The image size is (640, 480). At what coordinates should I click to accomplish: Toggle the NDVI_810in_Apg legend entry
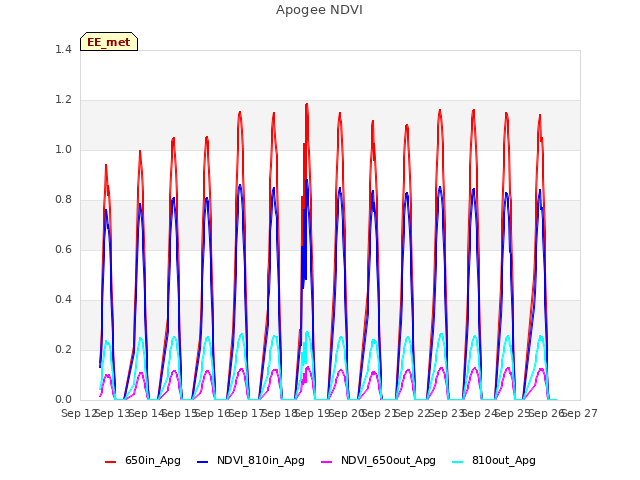click(x=251, y=460)
